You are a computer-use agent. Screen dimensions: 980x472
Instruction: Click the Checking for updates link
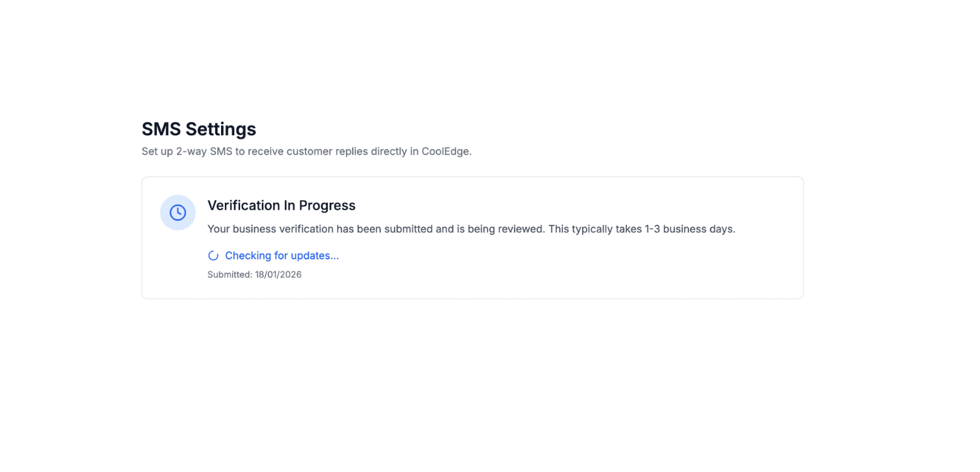pyautogui.click(x=282, y=256)
